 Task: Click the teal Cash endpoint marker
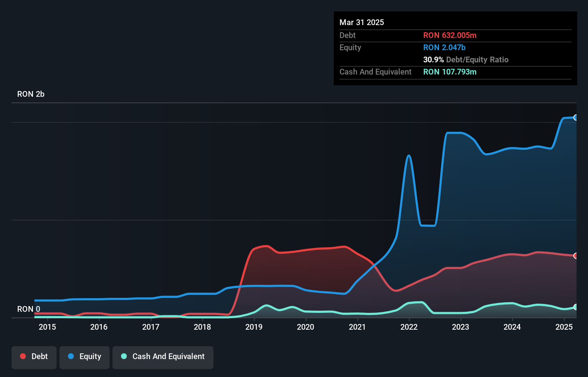(576, 307)
